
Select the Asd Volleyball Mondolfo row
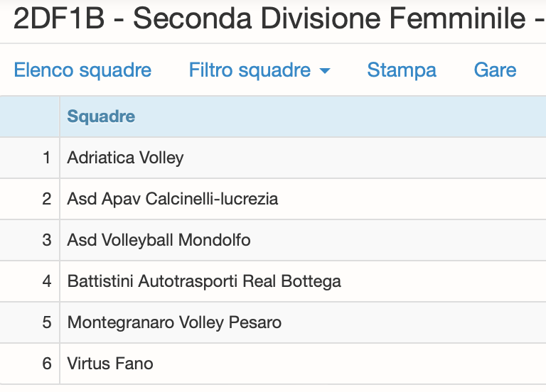(x=273, y=240)
